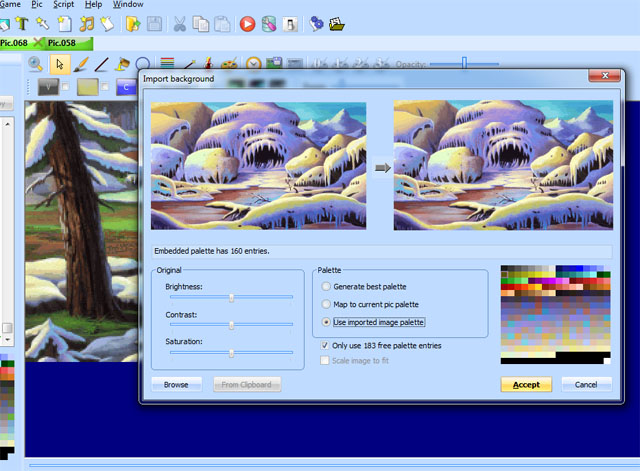Open the Help menu
Screen dimensions: 640x471
(93, 4)
